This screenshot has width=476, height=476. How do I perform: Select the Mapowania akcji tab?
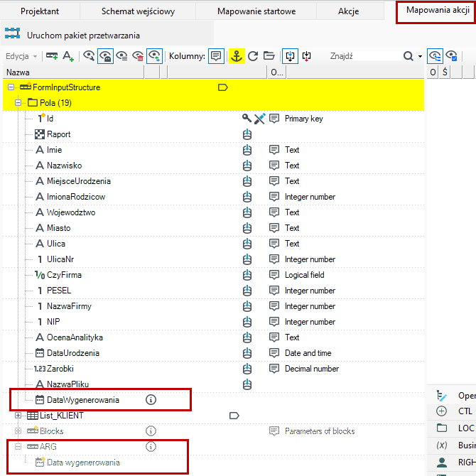438,11
